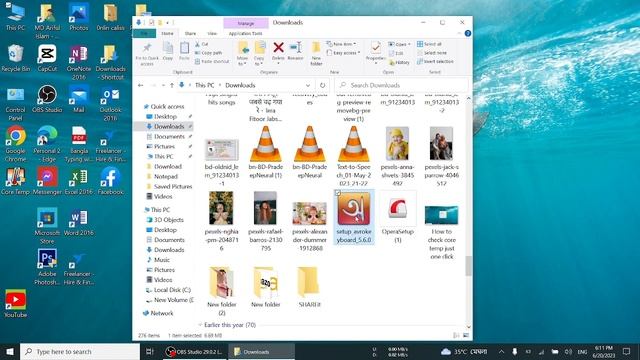Open the New item dropdown
Viewport: 640px width, 360px height.
(341, 44)
